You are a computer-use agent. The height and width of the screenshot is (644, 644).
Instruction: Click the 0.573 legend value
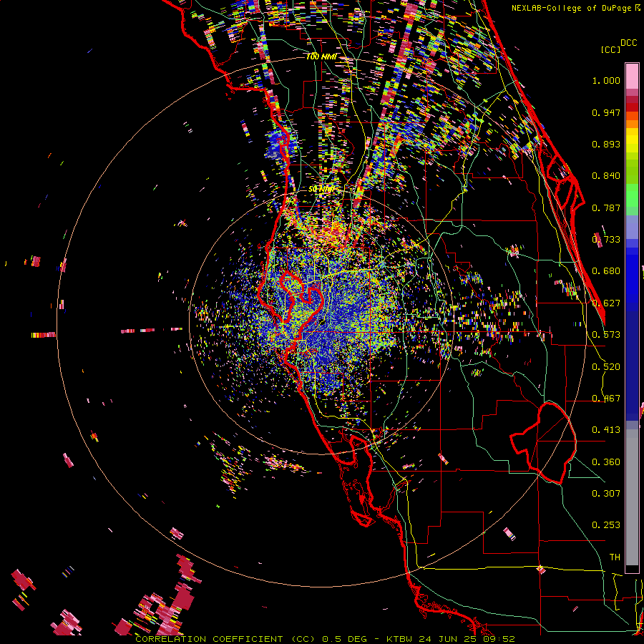click(x=606, y=335)
